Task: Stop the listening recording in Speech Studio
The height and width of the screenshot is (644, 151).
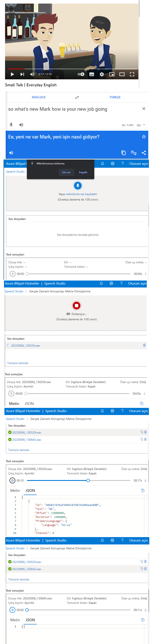Action: coord(77,306)
